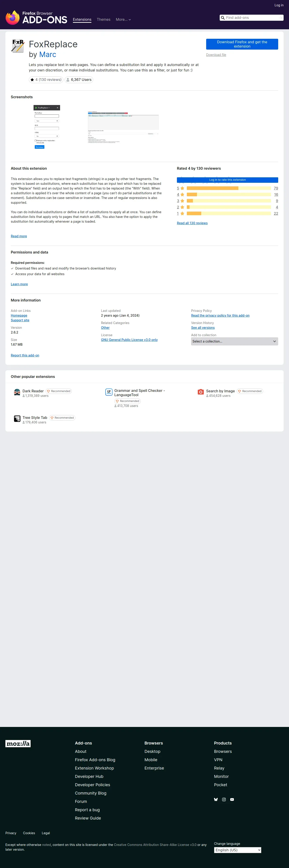Screen dimensions: 289x868
Task: Click the Recommended badge beside Tree Style Tab
Action: point(62,418)
